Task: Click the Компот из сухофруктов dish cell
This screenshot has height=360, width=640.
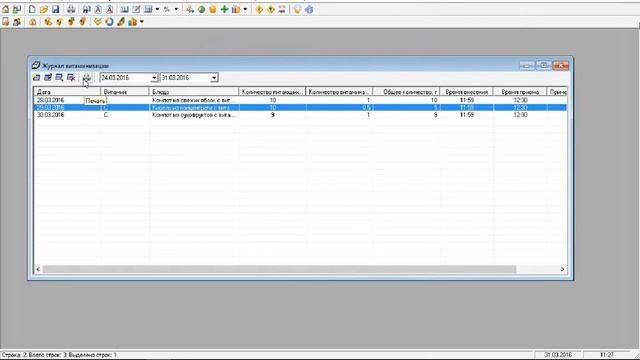Action: click(x=194, y=115)
